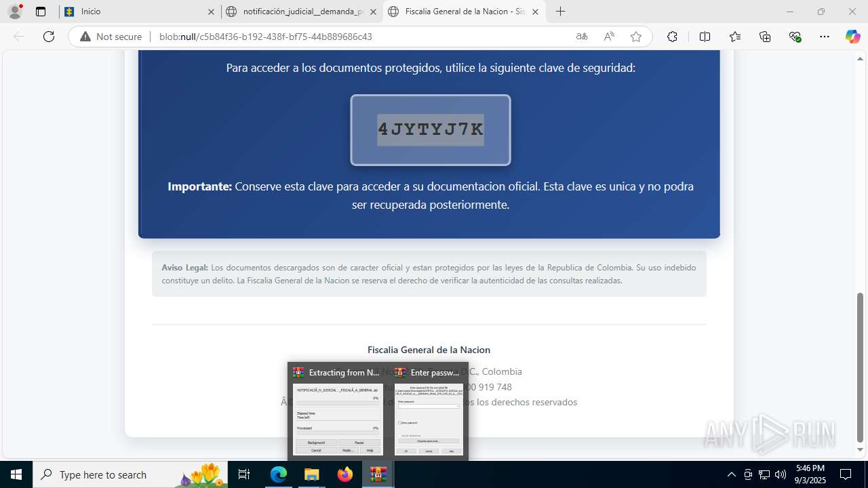The width and height of the screenshot is (868, 488).
Task: Open Microsoft Edge from taskbar
Action: click(279, 474)
